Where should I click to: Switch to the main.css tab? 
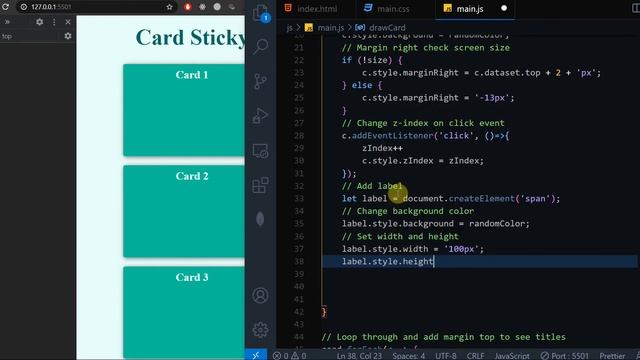click(387, 9)
